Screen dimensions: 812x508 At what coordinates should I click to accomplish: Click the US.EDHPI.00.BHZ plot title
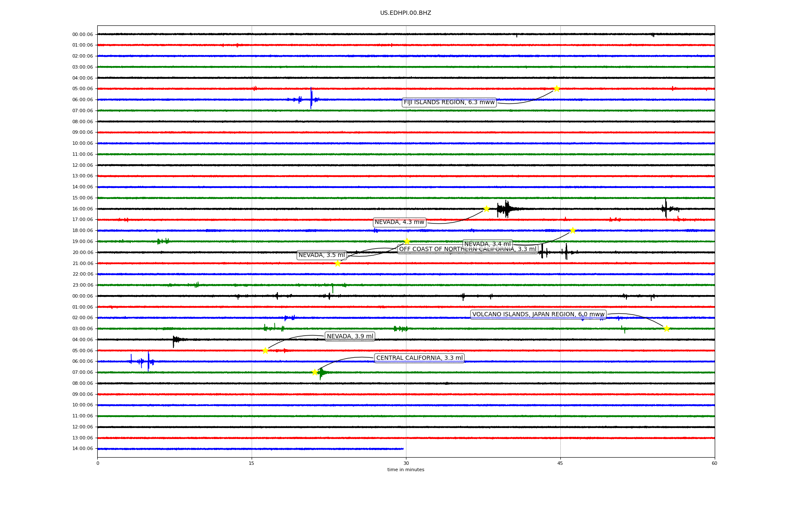[406, 13]
